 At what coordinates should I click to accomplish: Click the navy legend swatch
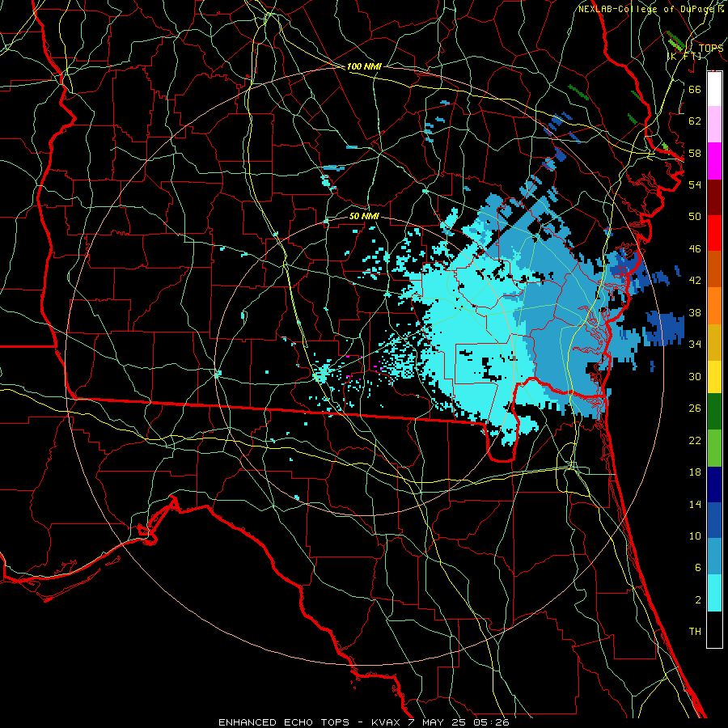click(x=714, y=485)
